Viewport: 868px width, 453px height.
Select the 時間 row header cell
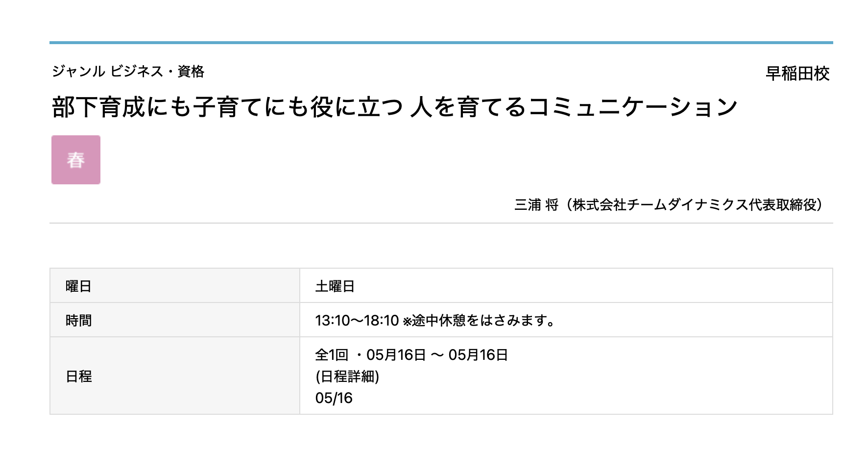pos(174,320)
